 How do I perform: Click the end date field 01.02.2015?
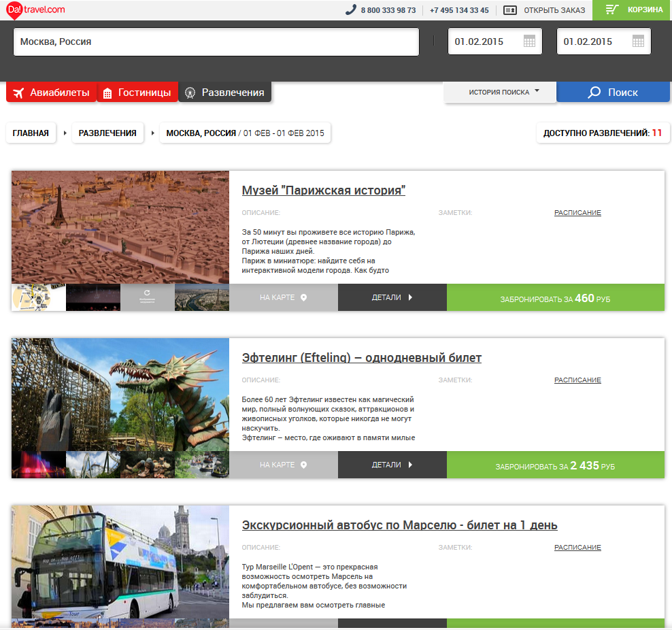(604, 42)
